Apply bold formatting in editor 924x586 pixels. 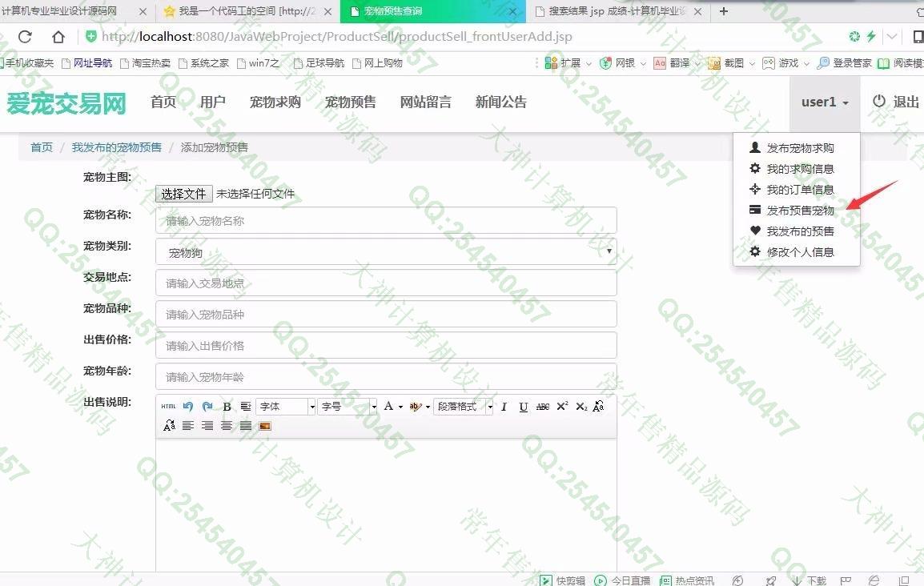tap(227, 407)
